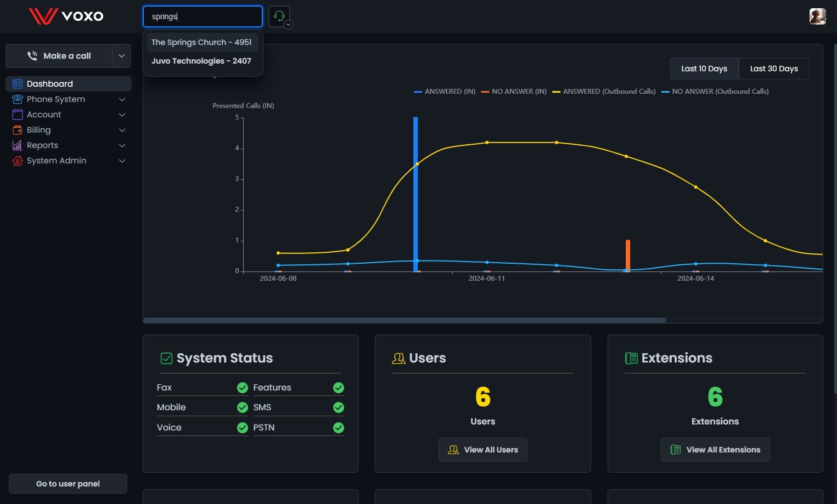Select the Phone System sidebar icon
This screenshot has height=504, width=837.
(18, 99)
